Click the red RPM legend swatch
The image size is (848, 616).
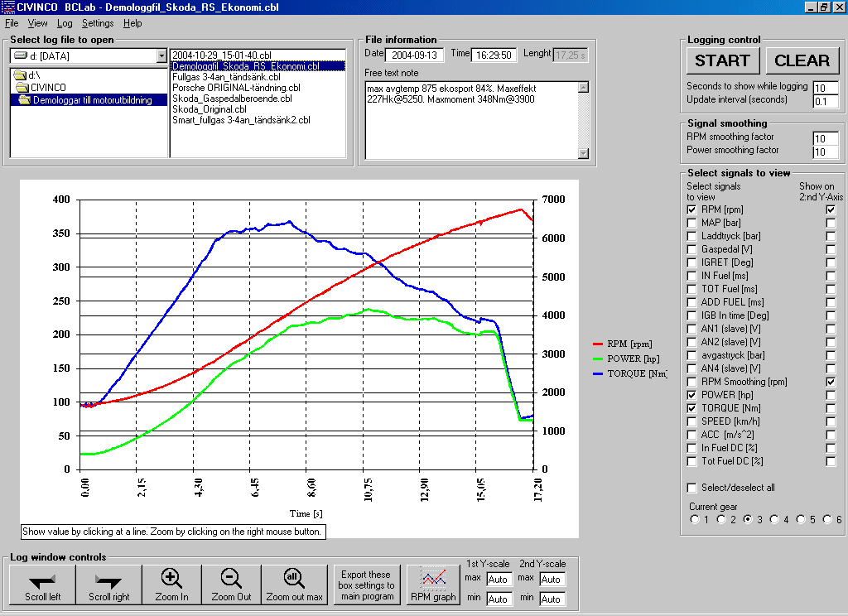[x=598, y=344]
